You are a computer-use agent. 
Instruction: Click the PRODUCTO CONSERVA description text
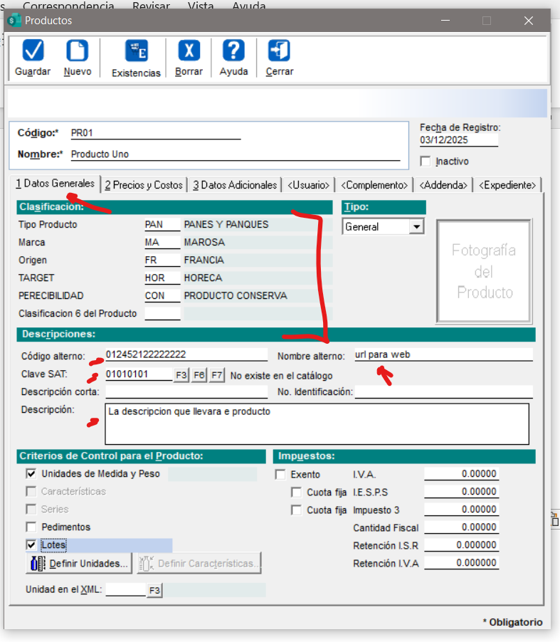(x=235, y=296)
